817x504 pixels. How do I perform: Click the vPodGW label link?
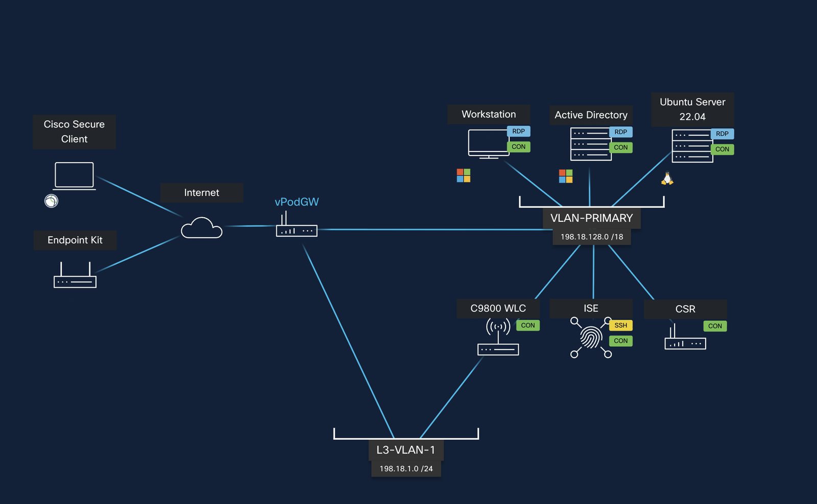pos(297,202)
